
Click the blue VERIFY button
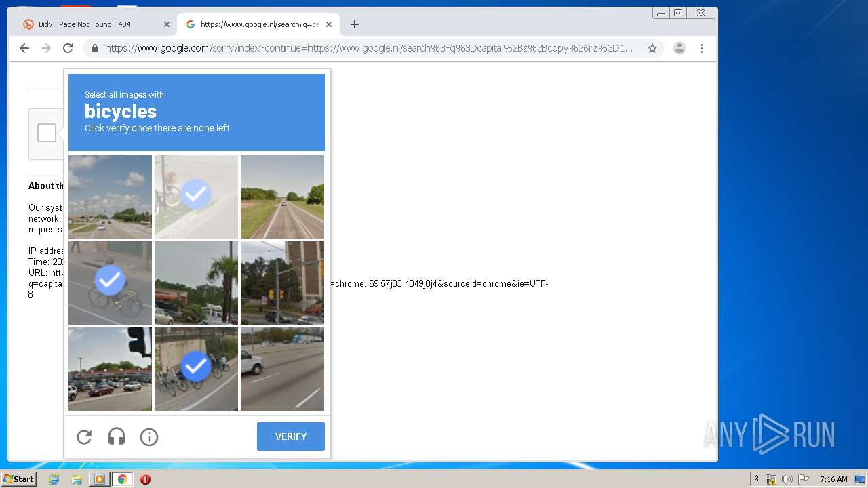coord(291,436)
